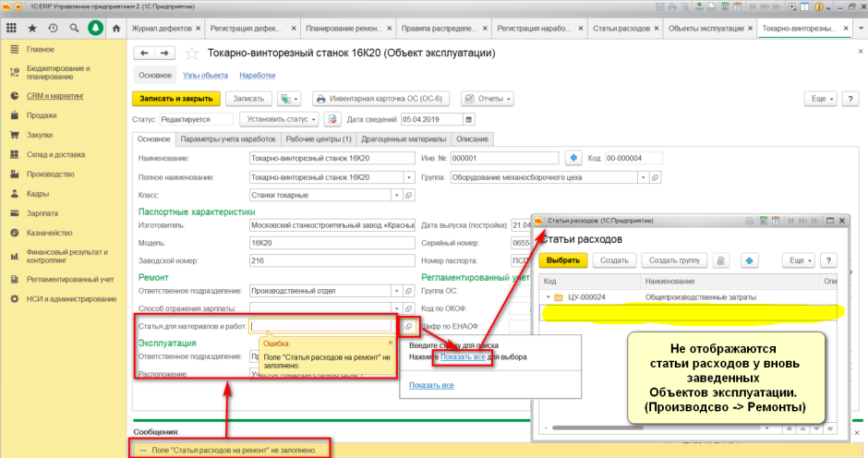Open Казначейство section in sidebar
Screen dimensions: 868x458
pos(49,233)
